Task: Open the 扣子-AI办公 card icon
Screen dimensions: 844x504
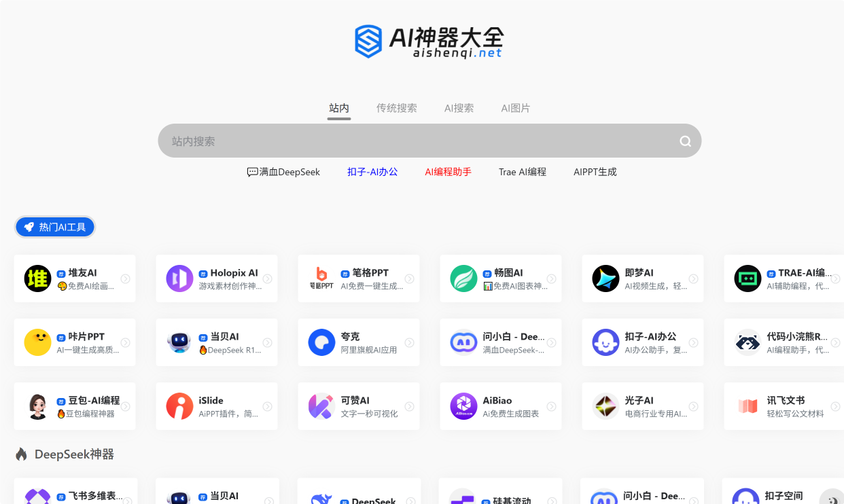Action: point(606,342)
